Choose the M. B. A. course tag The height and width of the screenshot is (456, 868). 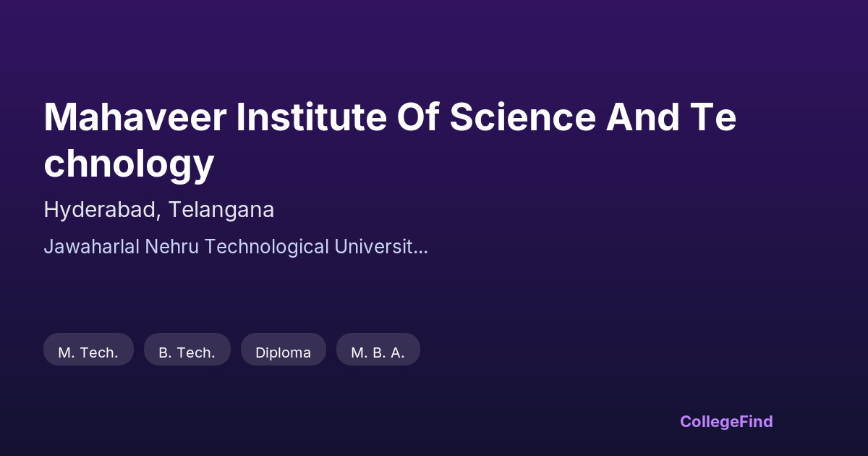tap(378, 352)
